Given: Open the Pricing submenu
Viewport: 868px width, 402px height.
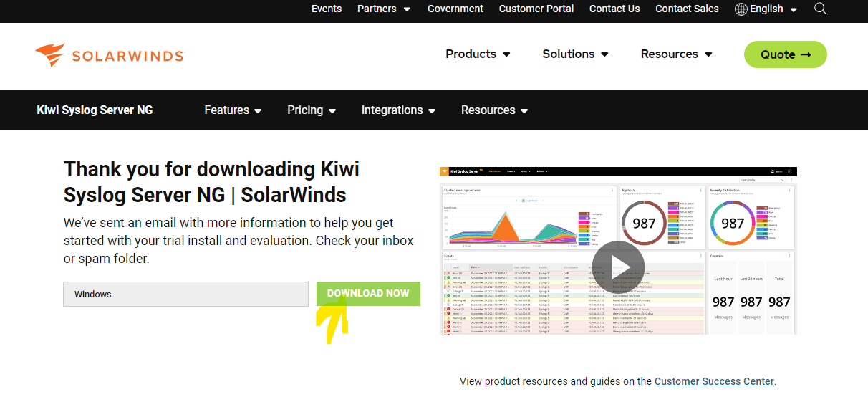Looking at the screenshot, I should (x=312, y=110).
